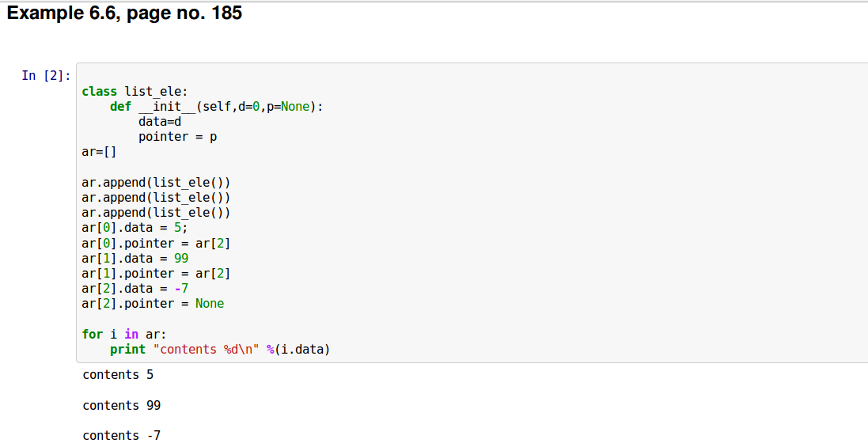Click the first ar.append(list_ele()) line

click(156, 183)
